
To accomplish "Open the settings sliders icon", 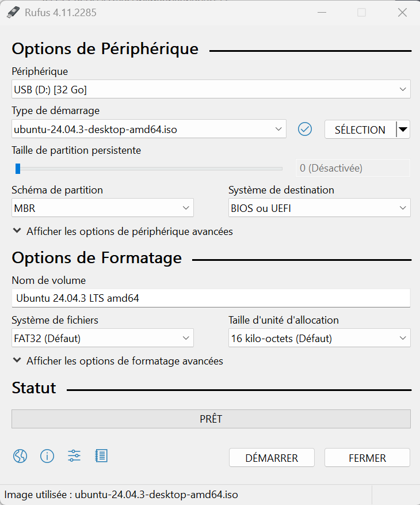I will click(74, 457).
